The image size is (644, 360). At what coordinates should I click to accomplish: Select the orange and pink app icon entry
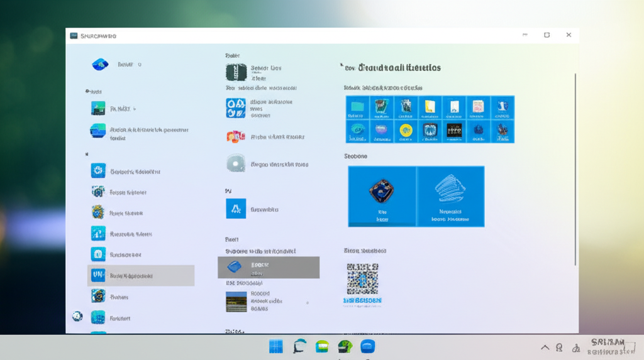pyautogui.click(x=236, y=136)
